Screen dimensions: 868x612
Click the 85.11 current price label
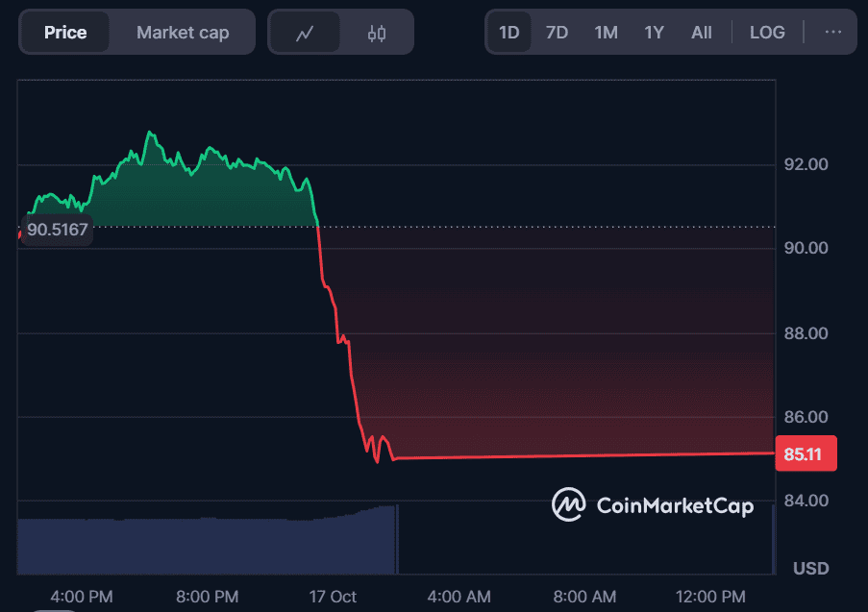pos(805,453)
